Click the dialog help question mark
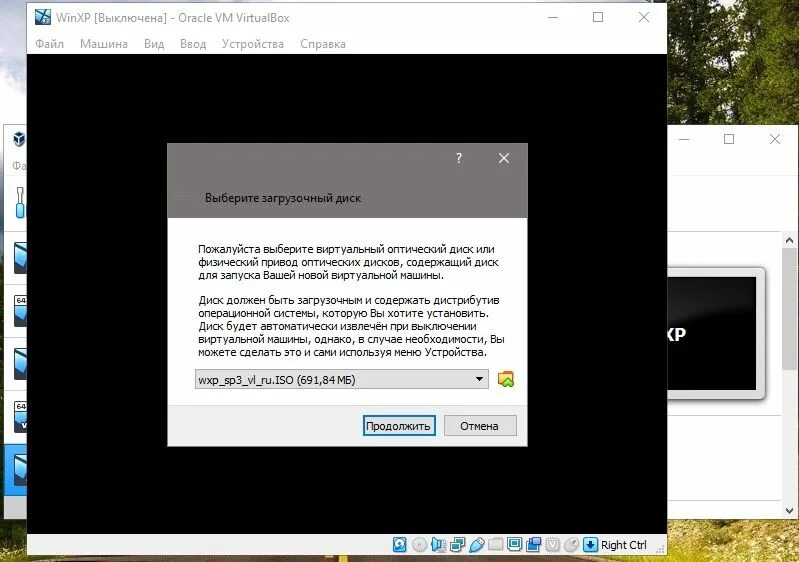The width and height of the screenshot is (799, 562). 459,158
